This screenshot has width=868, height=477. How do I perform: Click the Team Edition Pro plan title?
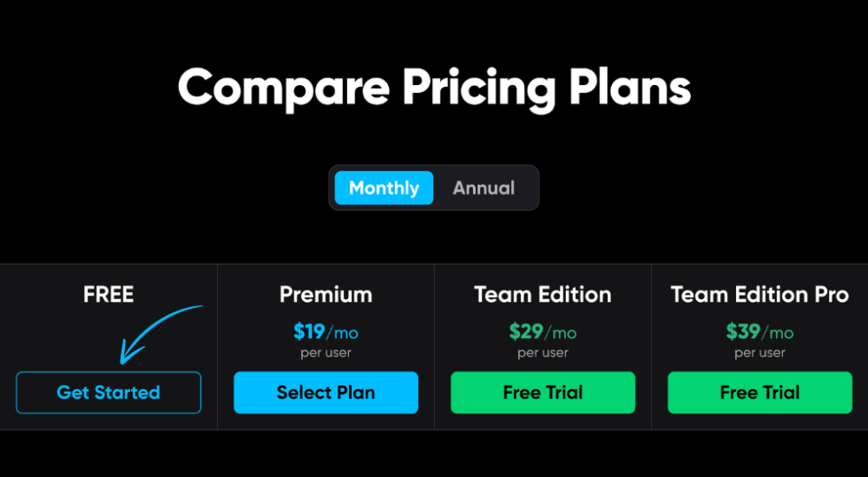coord(760,295)
